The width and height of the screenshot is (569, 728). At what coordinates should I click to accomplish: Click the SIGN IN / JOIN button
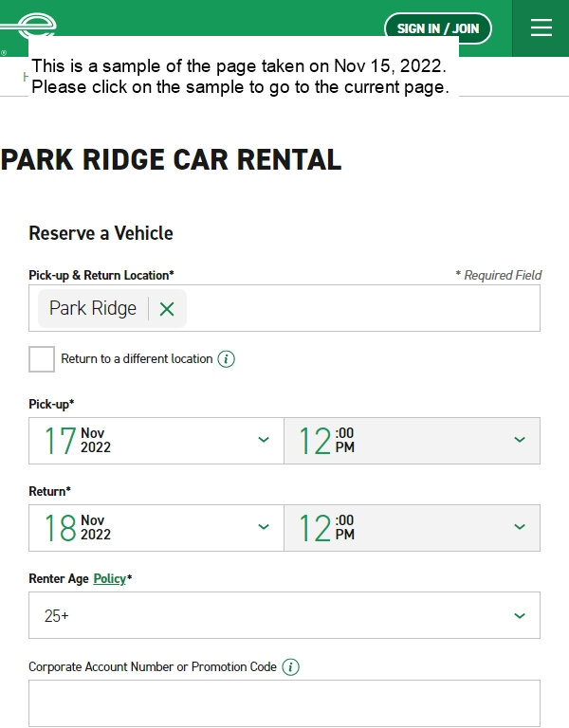[x=438, y=28]
